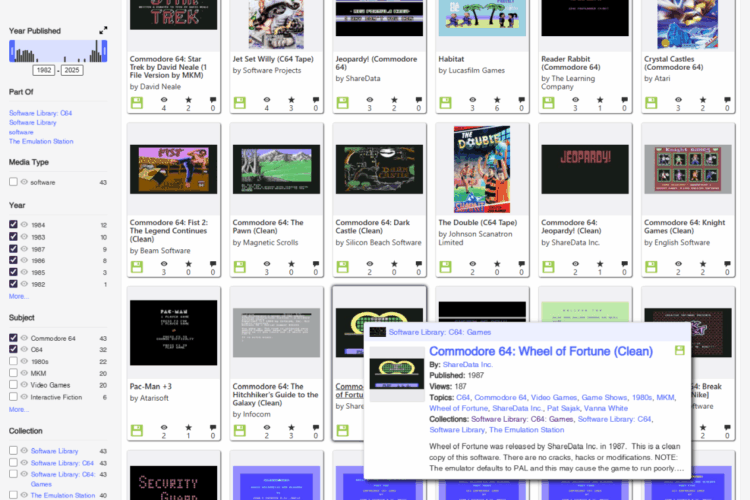Click the comment icon on Pac-Man +3 card

click(213, 427)
